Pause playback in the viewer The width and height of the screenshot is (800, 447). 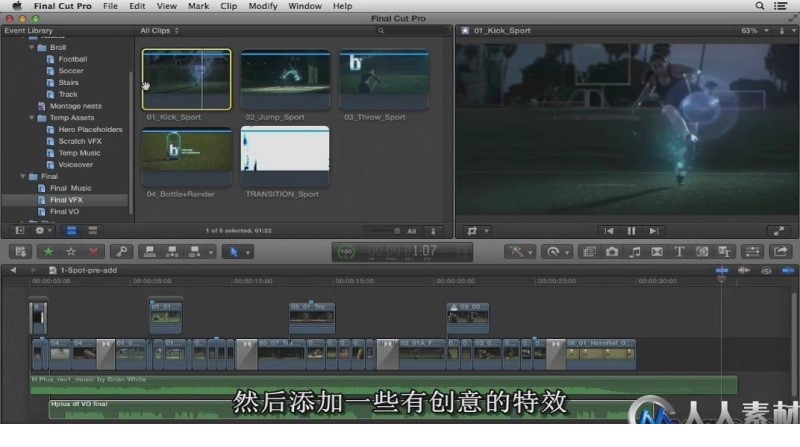coord(631,231)
